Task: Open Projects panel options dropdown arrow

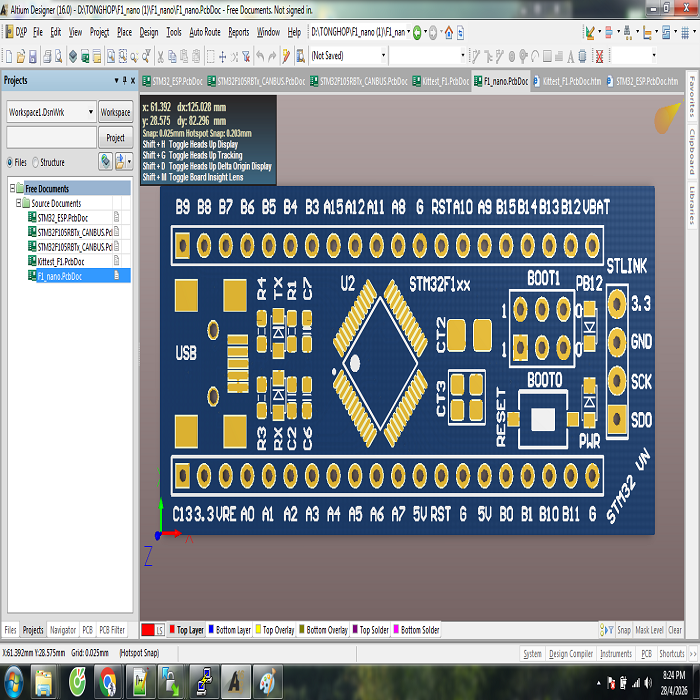Action: point(116,80)
